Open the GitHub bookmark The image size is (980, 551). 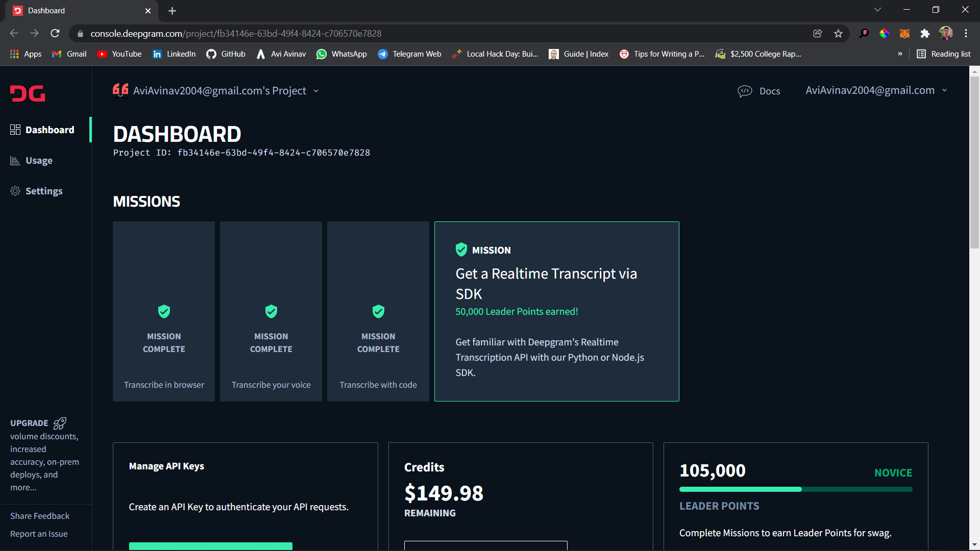[226, 54]
